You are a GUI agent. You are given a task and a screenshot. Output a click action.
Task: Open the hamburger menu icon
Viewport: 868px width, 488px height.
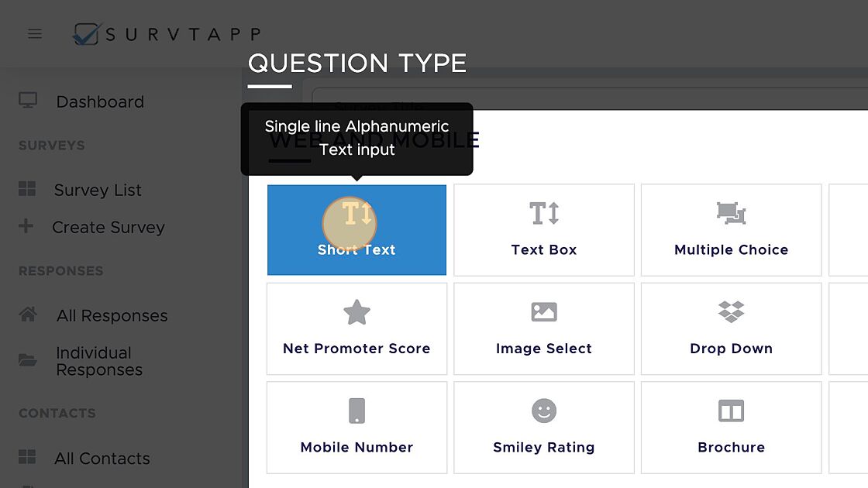point(35,34)
